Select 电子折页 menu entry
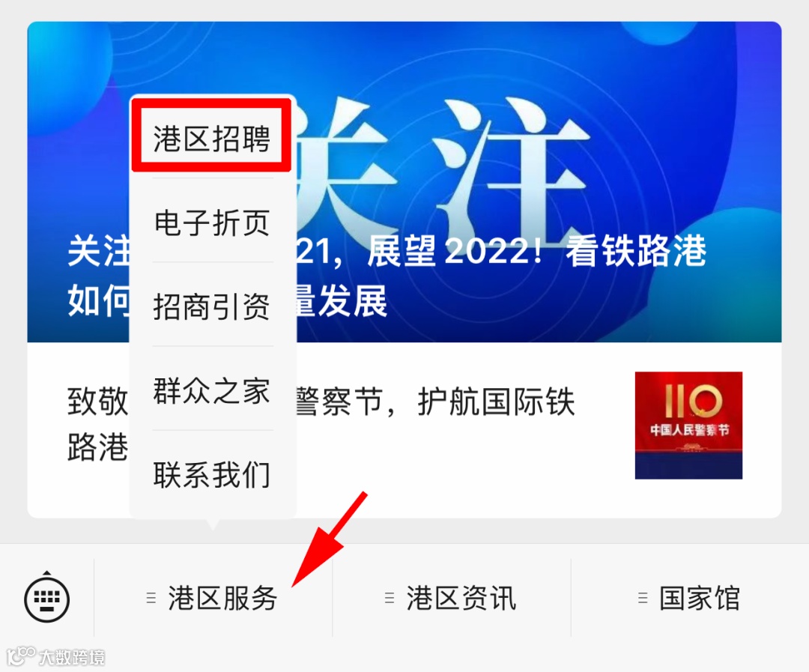Image resolution: width=809 pixels, height=672 pixels. pos(211,223)
